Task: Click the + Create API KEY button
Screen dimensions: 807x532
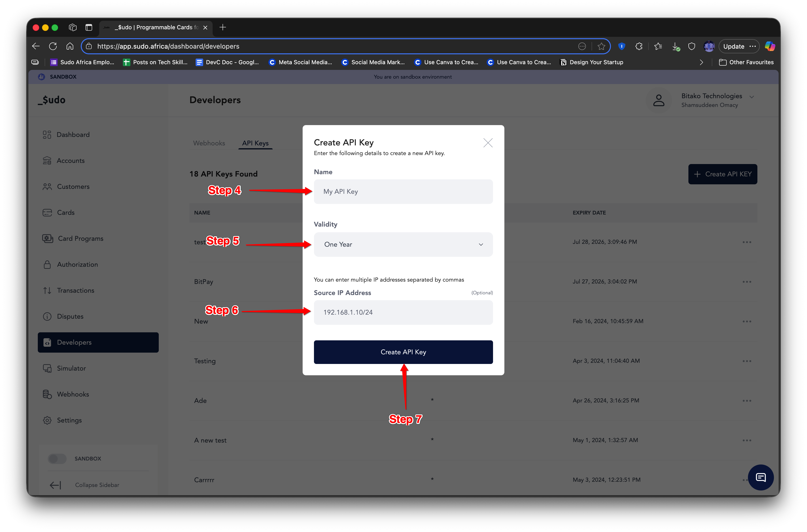Action: coord(722,174)
